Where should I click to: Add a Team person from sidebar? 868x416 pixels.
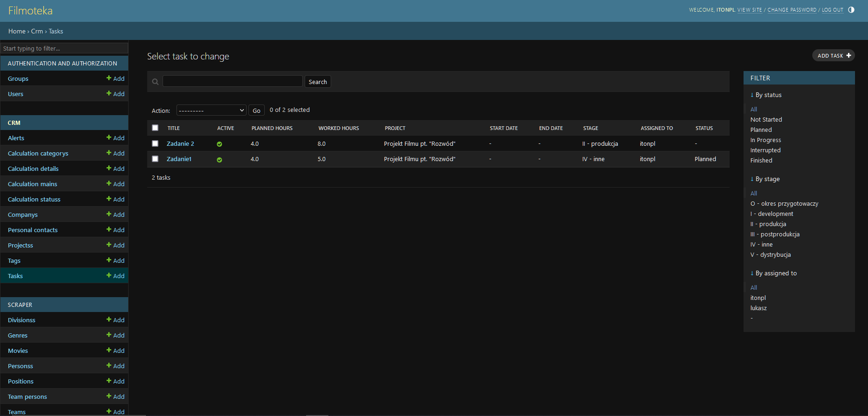coord(115,396)
